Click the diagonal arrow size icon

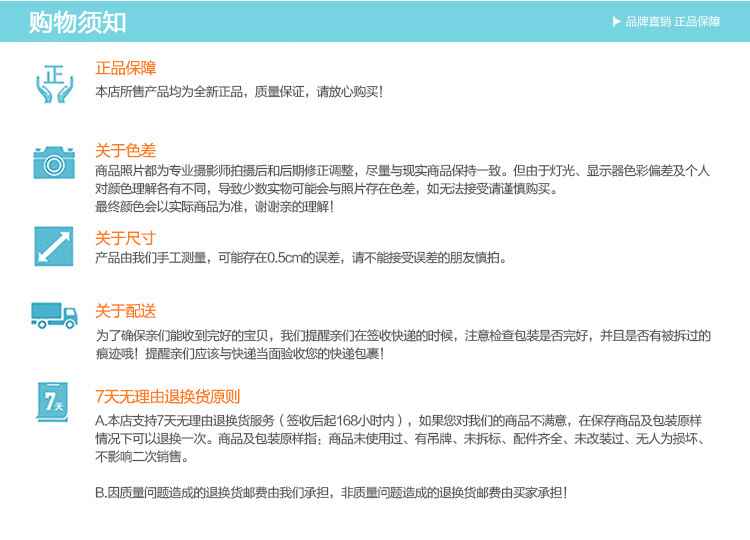point(54,246)
